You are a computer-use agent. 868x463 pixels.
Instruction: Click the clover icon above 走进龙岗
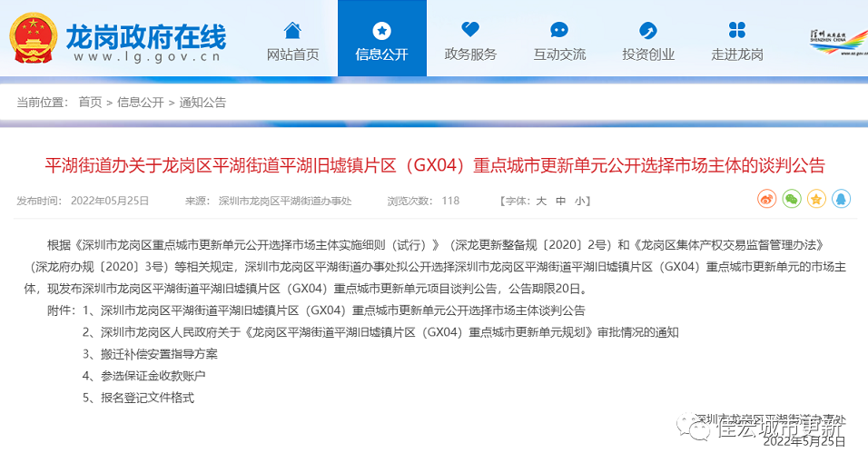736,30
